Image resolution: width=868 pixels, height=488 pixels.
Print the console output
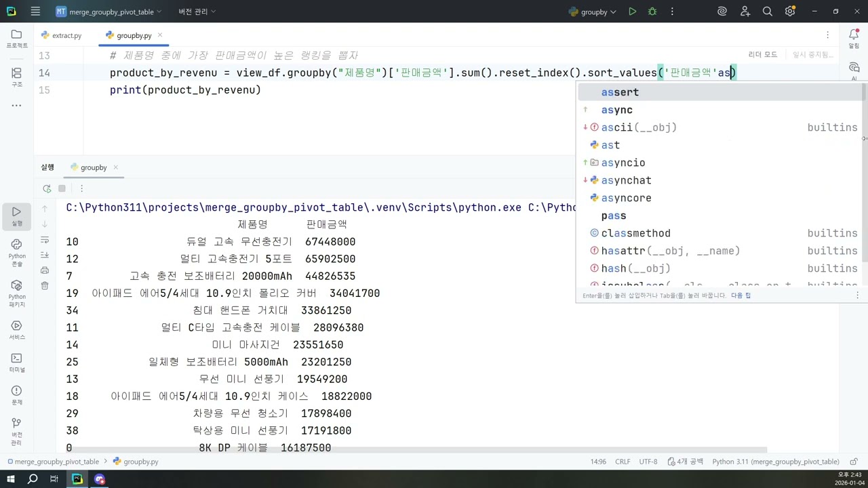pyautogui.click(x=45, y=270)
